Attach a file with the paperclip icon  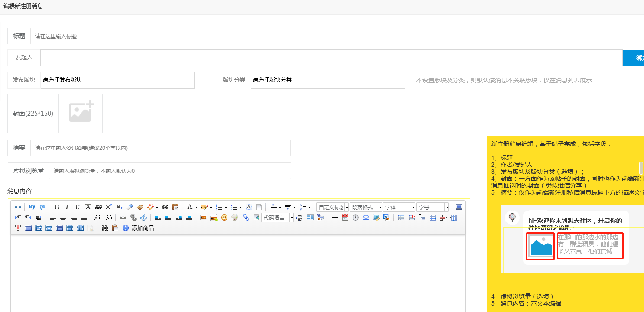coord(246,218)
